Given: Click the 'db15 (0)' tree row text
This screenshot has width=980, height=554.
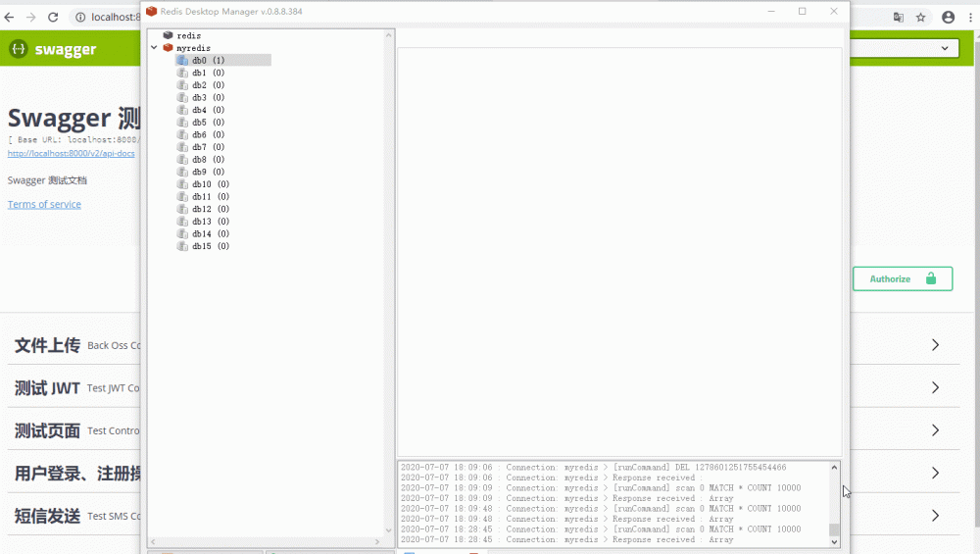Looking at the screenshot, I should tap(211, 246).
